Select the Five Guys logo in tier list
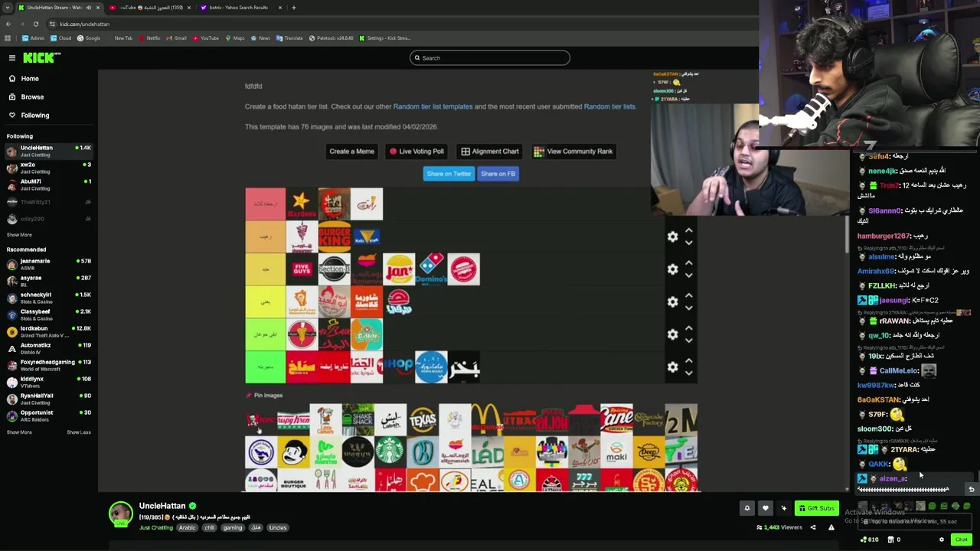Image resolution: width=980 pixels, height=551 pixels. click(x=302, y=269)
